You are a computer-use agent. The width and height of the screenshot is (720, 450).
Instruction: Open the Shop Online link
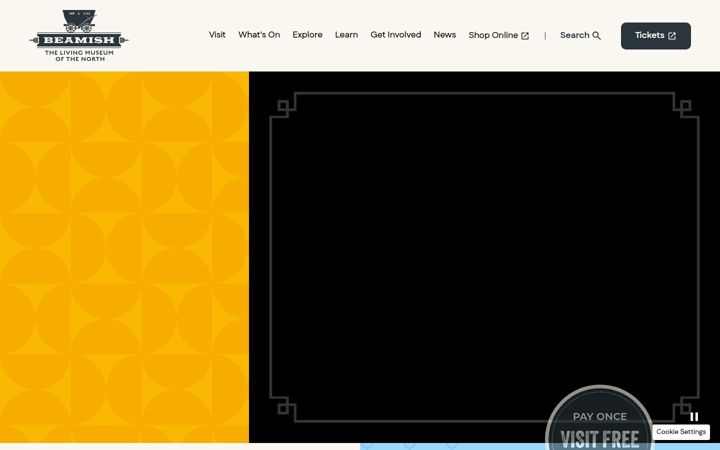click(x=499, y=35)
